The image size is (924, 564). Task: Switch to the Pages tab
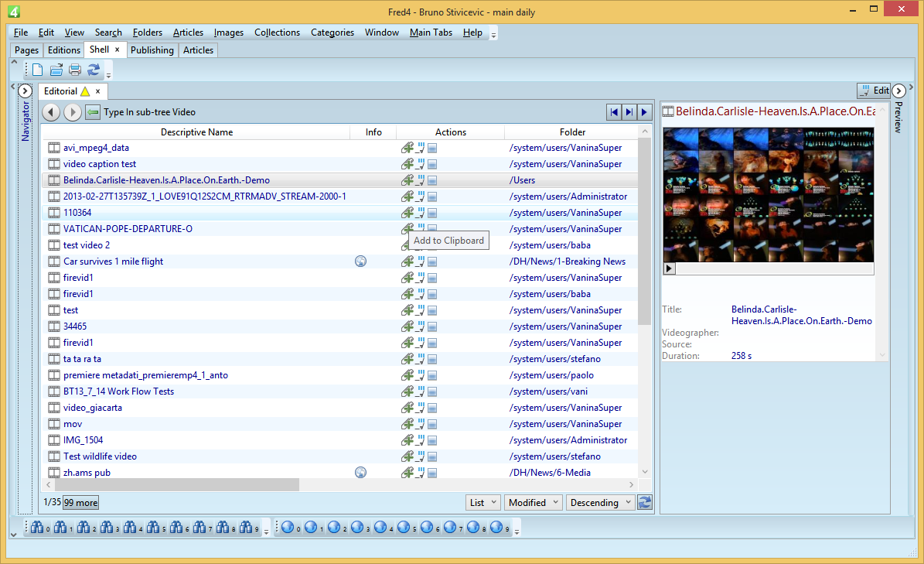click(26, 50)
